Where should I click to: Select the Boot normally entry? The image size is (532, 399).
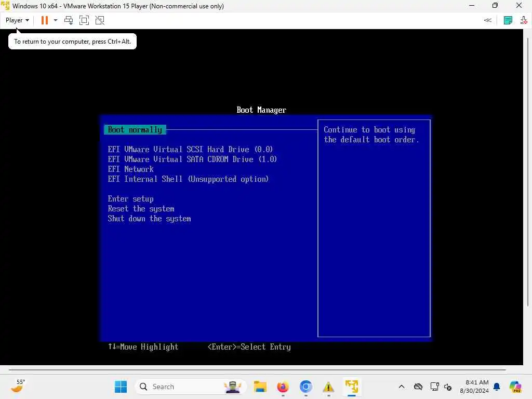point(135,129)
